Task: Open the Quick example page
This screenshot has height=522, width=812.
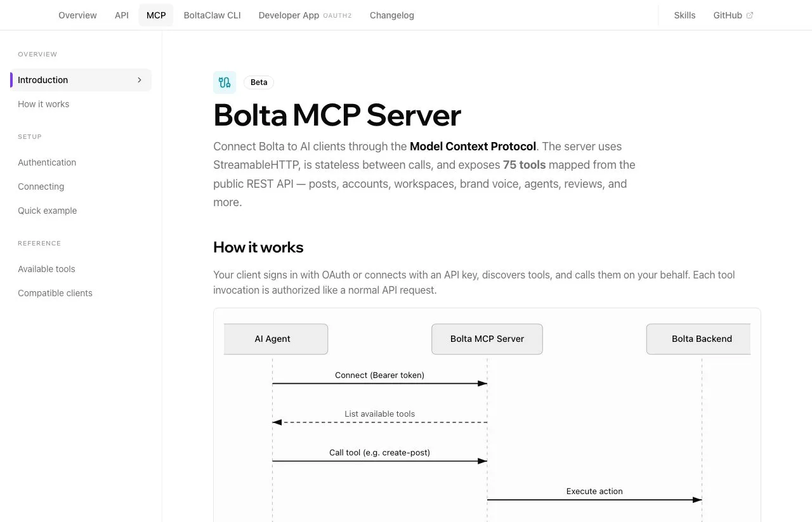Action: click(47, 211)
